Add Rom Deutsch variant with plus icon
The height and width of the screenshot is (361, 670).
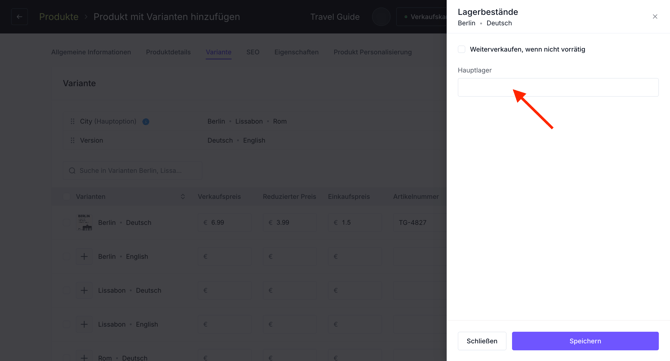pos(84,357)
